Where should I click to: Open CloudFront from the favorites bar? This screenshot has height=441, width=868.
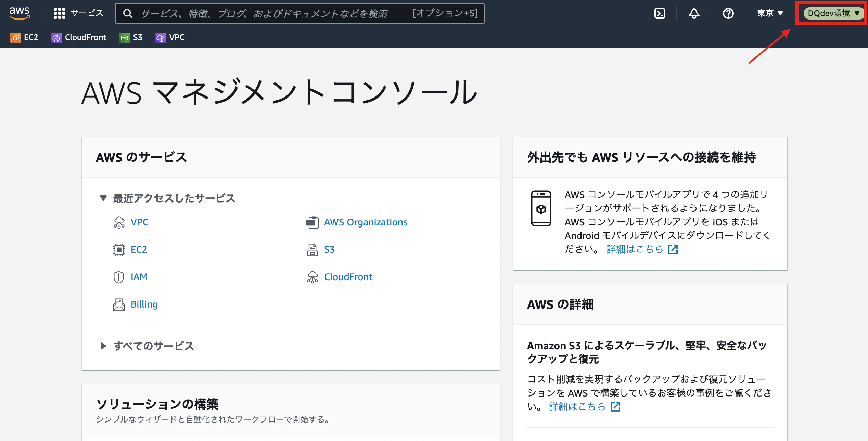click(86, 37)
